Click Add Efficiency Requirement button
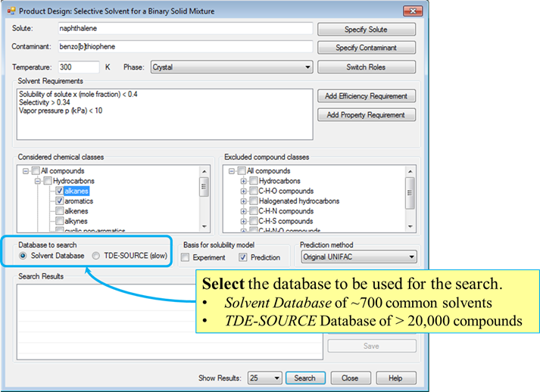Screen dimensions: 540x392 pyautogui.click(x=367, y=96)
